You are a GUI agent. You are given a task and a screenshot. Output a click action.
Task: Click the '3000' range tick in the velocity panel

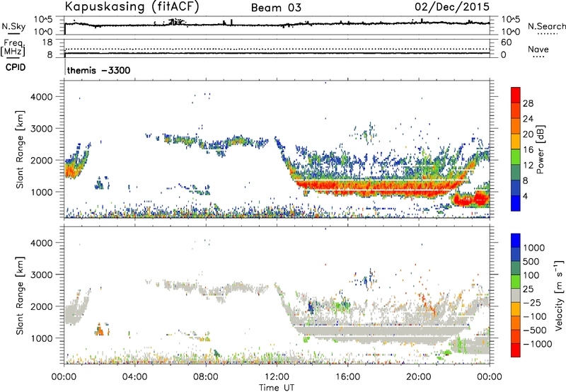pyautogui.click(x=42, y=275)
